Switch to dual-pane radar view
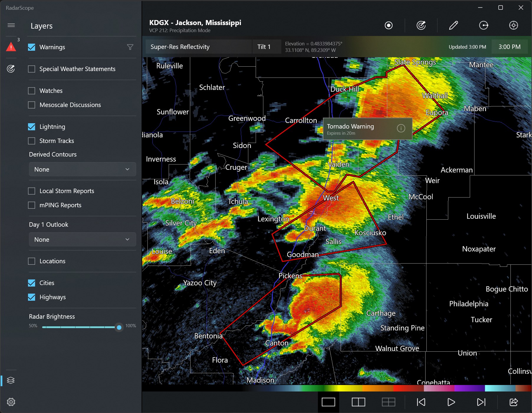532x413 pixels. point(358,402)
